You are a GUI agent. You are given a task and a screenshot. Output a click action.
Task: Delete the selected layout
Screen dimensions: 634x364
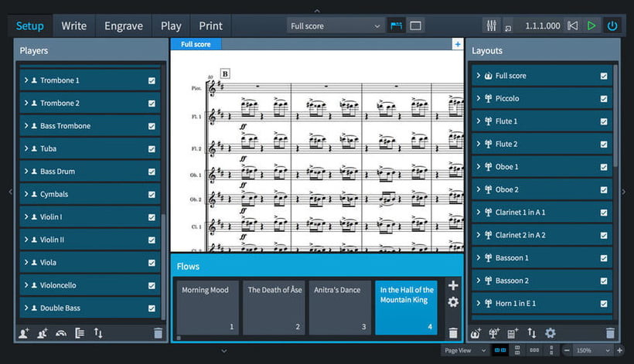tap(610, 333)
